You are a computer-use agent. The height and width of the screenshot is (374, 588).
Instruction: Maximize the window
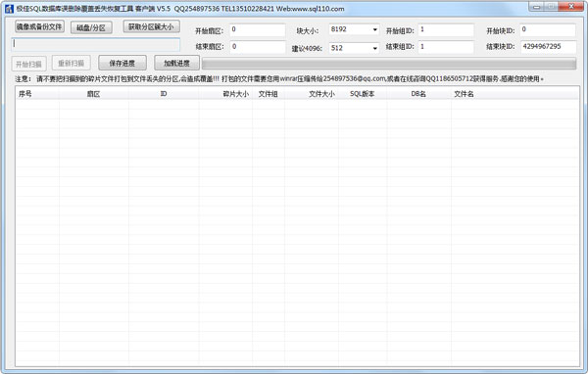click(x=551, y=7)
